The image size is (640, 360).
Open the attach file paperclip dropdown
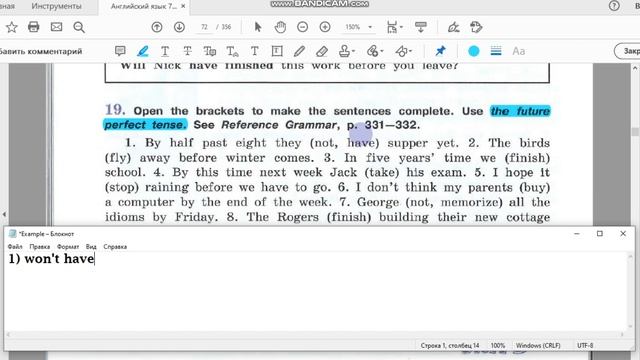[375, 51]
